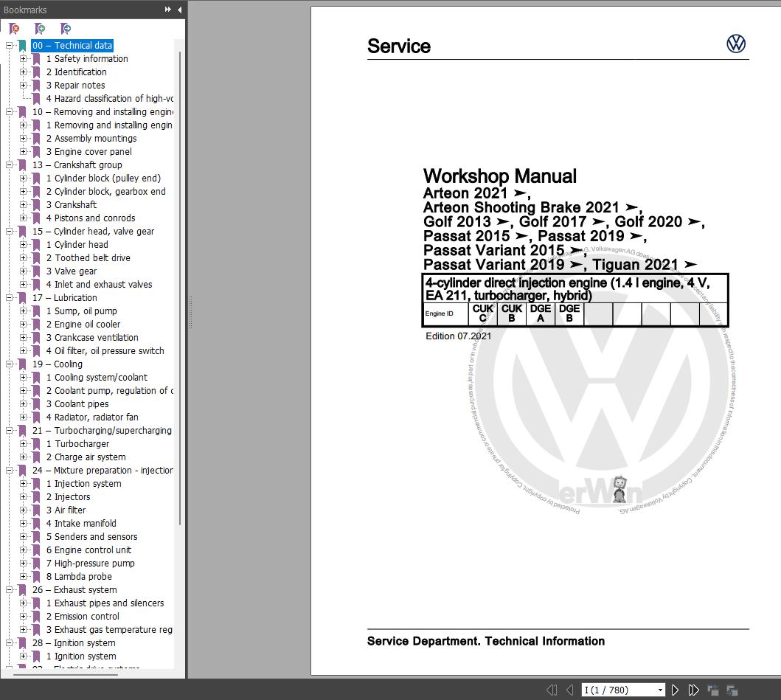The image size is (781, 700).
Task: Expand the 1 Cylinder head node
Action: (23, 245)
